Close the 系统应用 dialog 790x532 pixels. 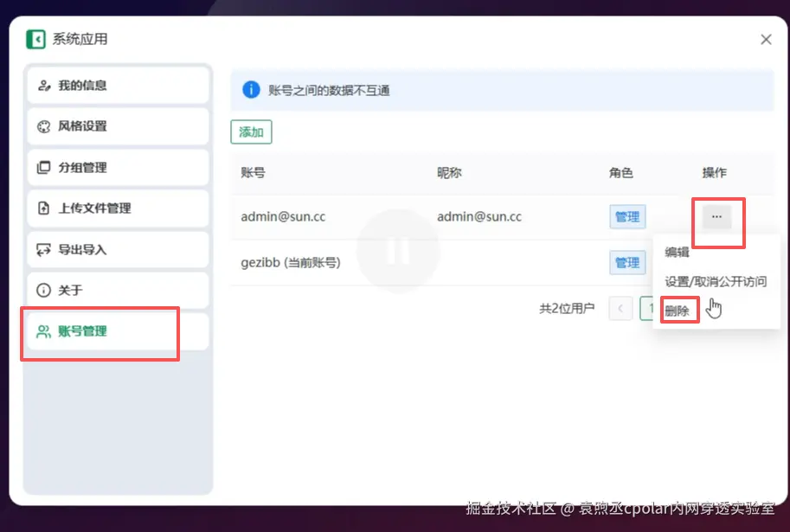click(x=766, y=39)
